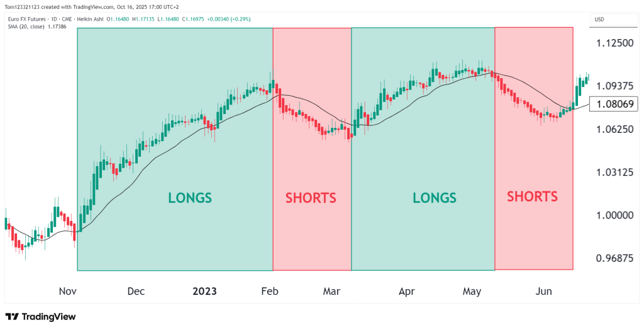Click the Nov date on time axis

pyautogui.click(x=67, y=292)
